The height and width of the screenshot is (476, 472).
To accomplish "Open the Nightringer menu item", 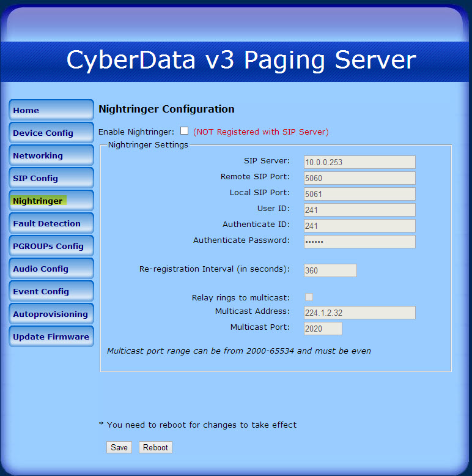I will click(51, 201).
